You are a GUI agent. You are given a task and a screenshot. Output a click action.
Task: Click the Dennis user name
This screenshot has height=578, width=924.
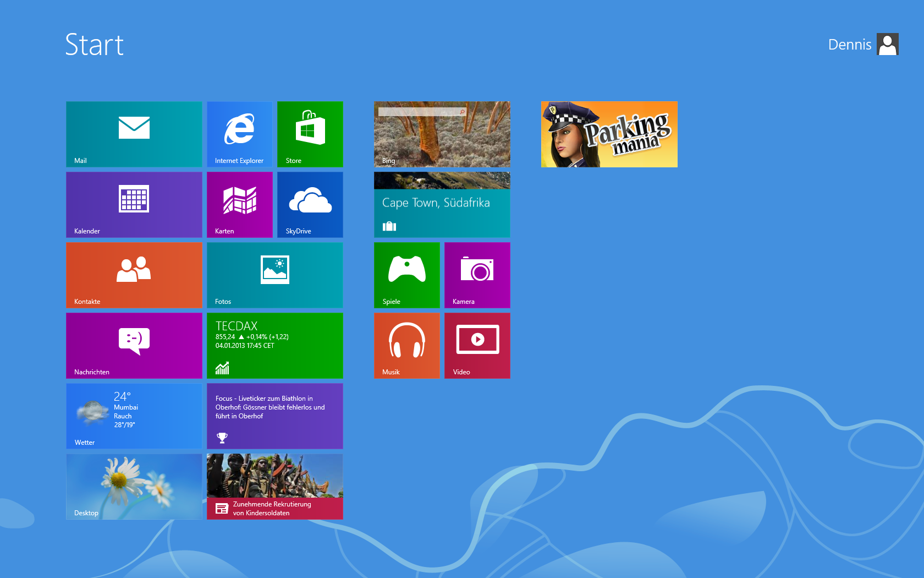850,45
